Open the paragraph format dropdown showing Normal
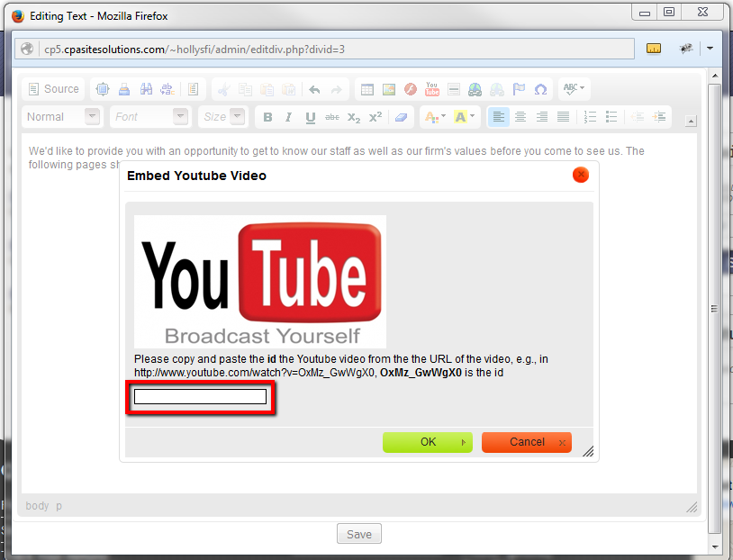 62,117
